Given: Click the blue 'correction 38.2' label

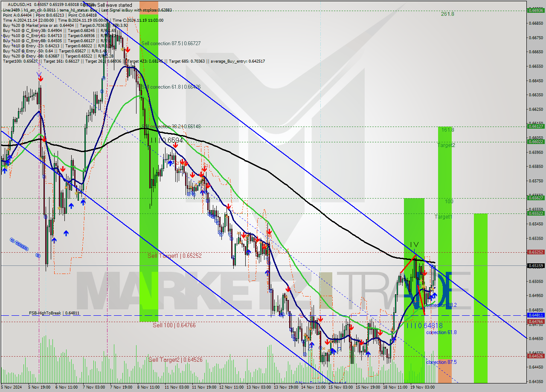Looking at the screenshot, I should pos(441,305).
